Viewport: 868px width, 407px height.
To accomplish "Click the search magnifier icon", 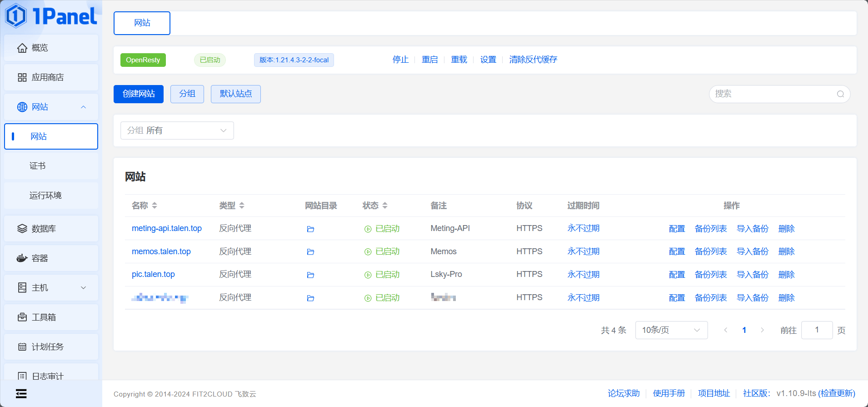I will 840,94.
